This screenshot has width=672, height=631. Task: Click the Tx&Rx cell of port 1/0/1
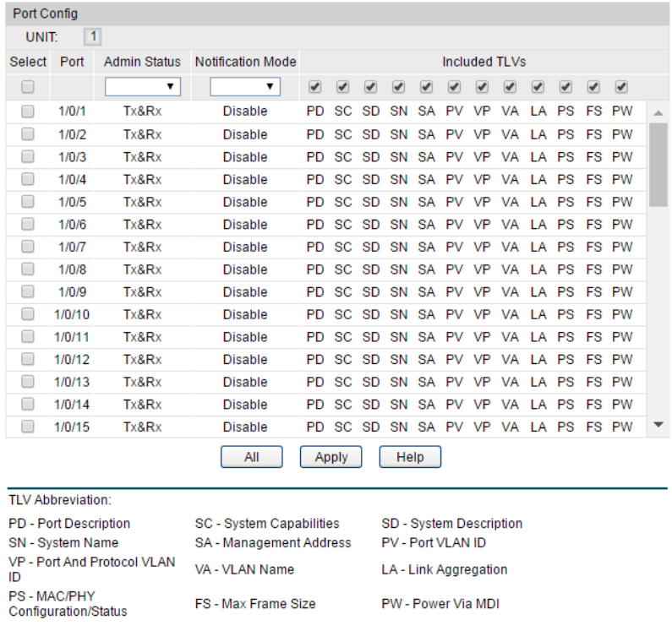[x=142, y=112]
